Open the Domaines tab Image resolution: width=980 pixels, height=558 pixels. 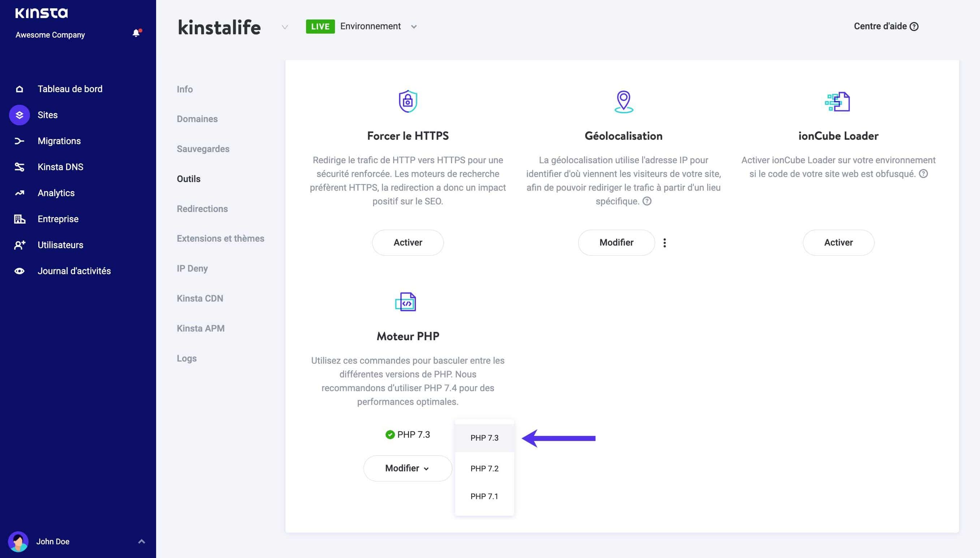(197, 119)
